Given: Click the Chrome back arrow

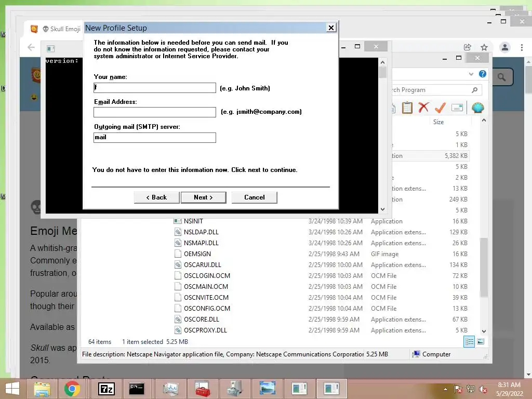Looking at the screenshot, I should coord(31,47).
